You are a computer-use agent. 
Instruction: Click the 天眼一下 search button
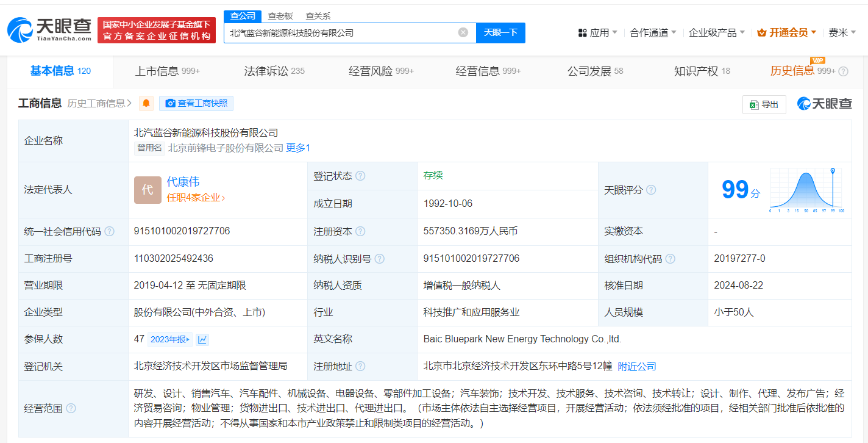pos(500,32)
